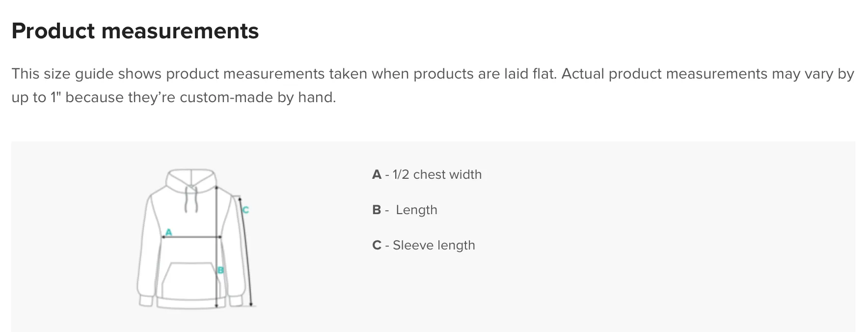
Task: Click the bold letter A in legend
Action: tap(377, 175)
